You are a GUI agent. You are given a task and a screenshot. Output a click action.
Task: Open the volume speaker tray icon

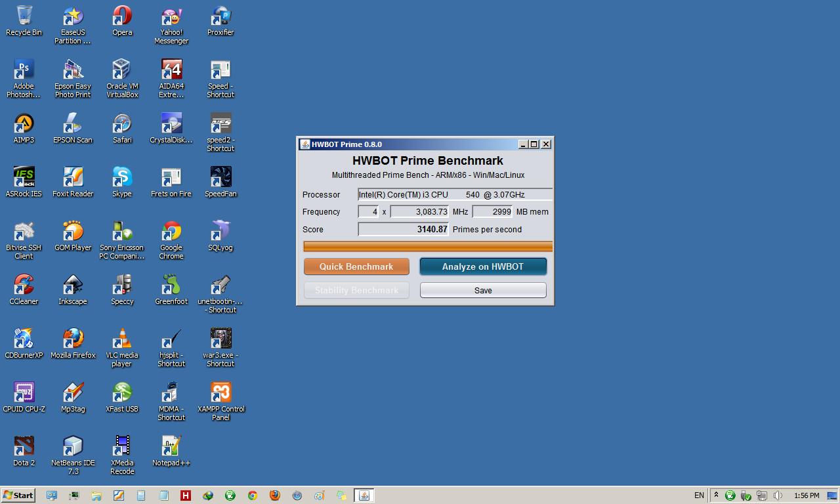778,495
